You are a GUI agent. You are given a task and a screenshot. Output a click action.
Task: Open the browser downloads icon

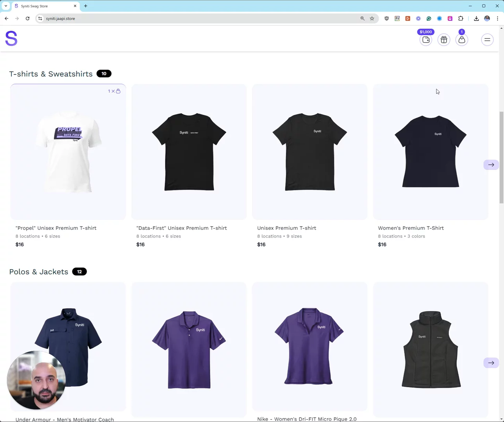click(x=476, y=18)
